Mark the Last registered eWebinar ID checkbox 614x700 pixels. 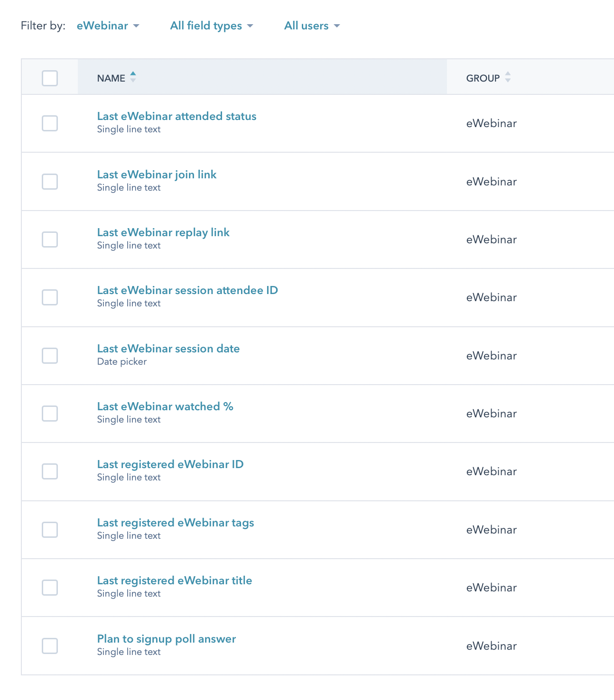pyautogui.click(x=50, y=471)
